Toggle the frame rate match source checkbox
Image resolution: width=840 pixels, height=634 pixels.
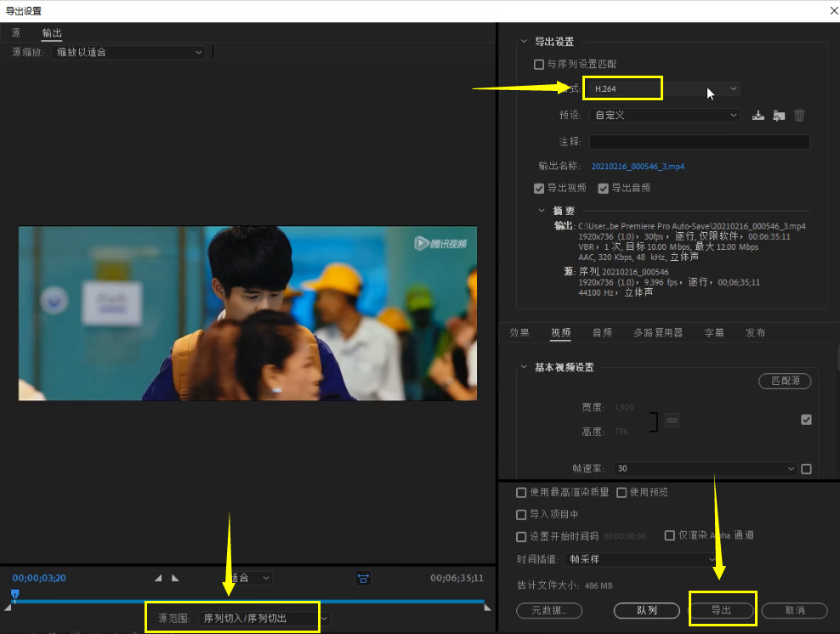(806, 469)
